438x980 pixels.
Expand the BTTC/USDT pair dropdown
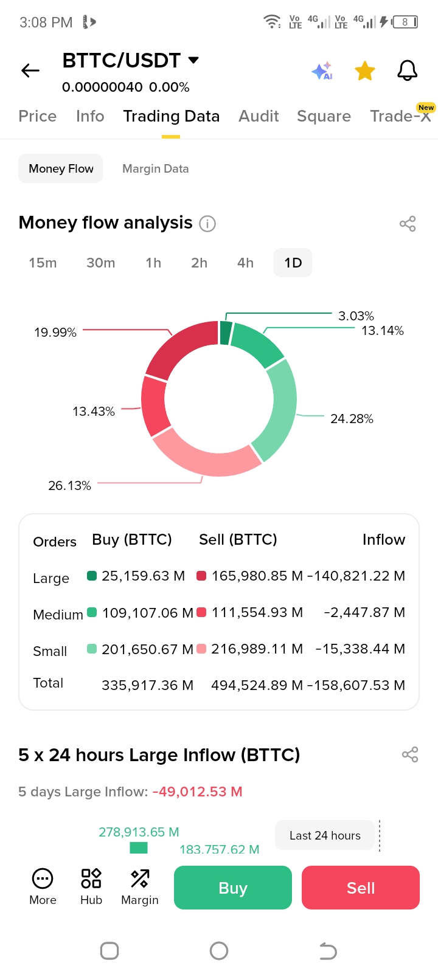click(193, 60)
